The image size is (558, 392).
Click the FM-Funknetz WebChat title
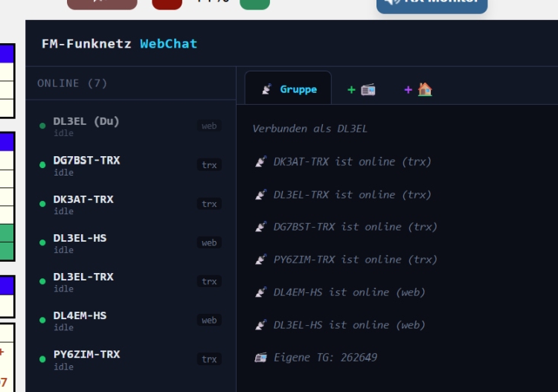point(120,44)
